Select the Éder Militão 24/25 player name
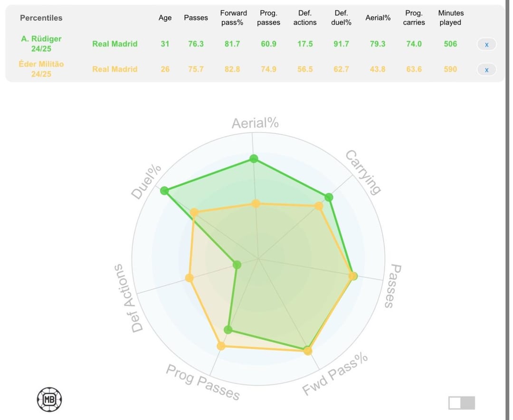 click(41, 69)
